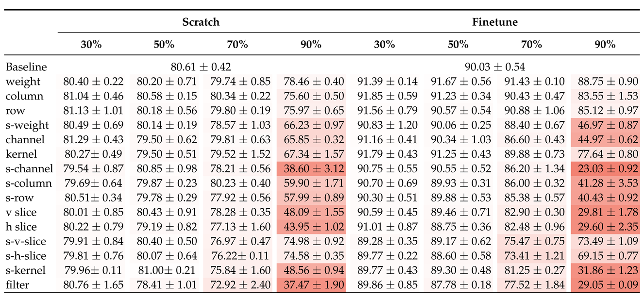The image size is (644, 300).
Task: Click the Finetune baseline value 90.03 ± 0.54
Action: coord(495,67)
